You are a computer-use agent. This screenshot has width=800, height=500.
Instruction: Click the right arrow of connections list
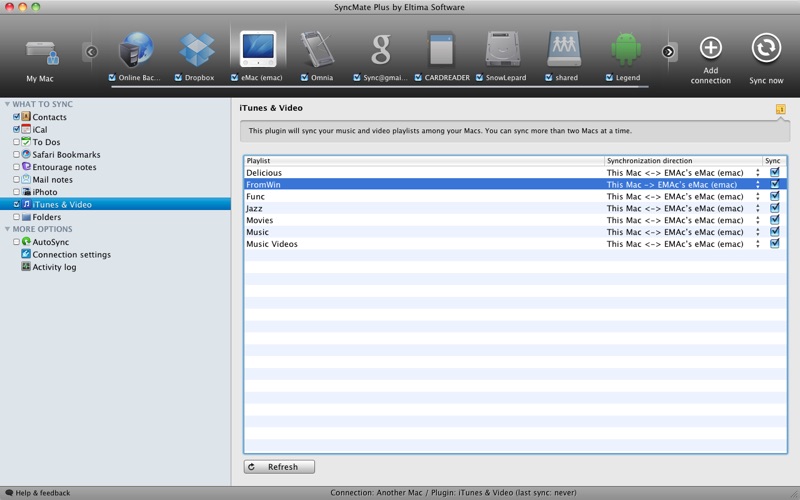(668, 52)
